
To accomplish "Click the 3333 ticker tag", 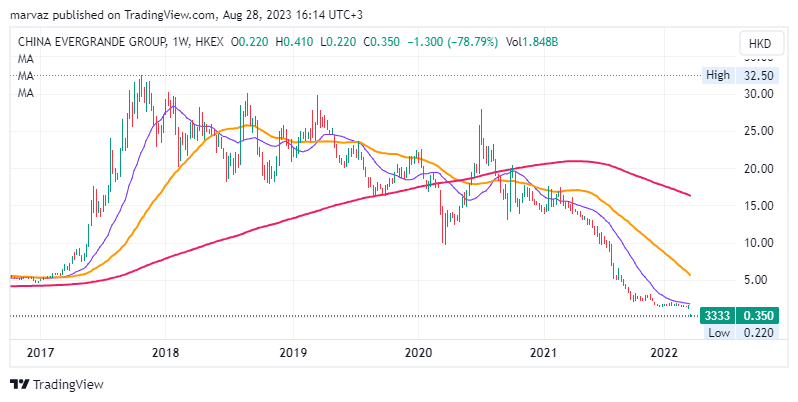I will [718, 315].
